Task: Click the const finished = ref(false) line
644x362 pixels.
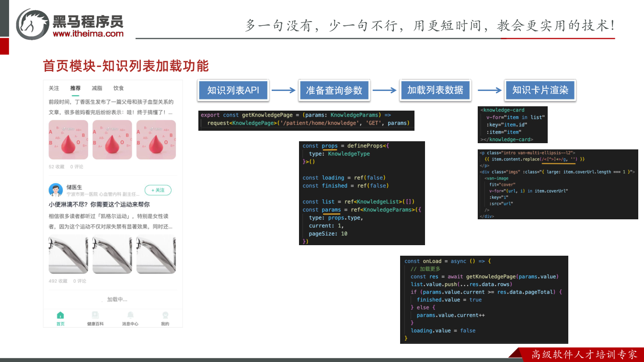Action: pyautogui.click(x=345, y=186)
